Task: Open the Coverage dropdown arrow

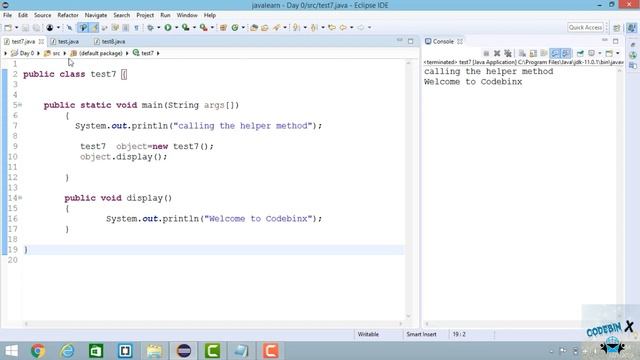Action: [194, 27]
